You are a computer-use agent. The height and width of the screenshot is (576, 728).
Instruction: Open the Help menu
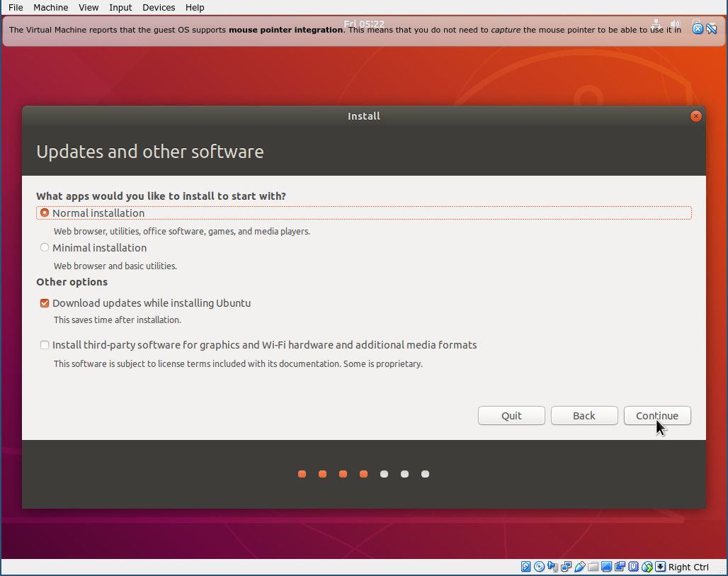coord(195,7)
